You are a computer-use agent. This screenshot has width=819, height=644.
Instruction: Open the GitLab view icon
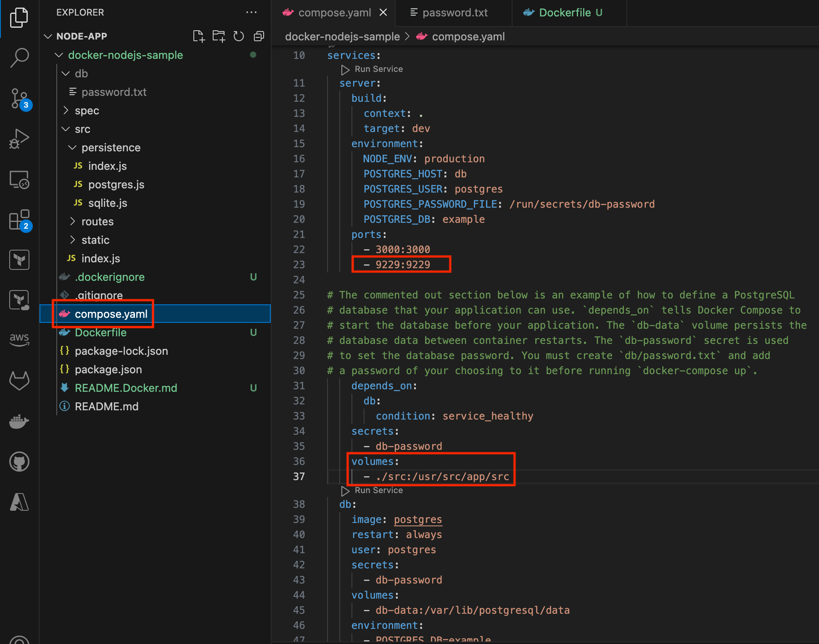point(19,380)
